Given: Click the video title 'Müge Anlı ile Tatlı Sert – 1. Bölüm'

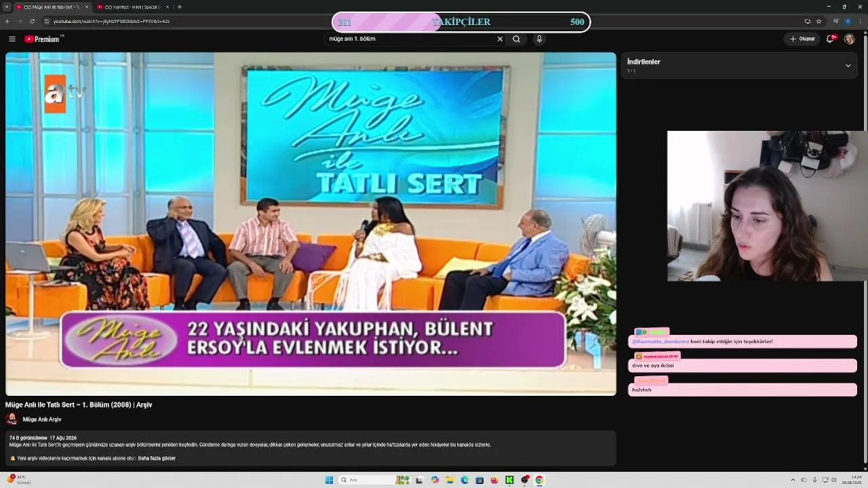Looking at the screenshot, I should point(79,405).
